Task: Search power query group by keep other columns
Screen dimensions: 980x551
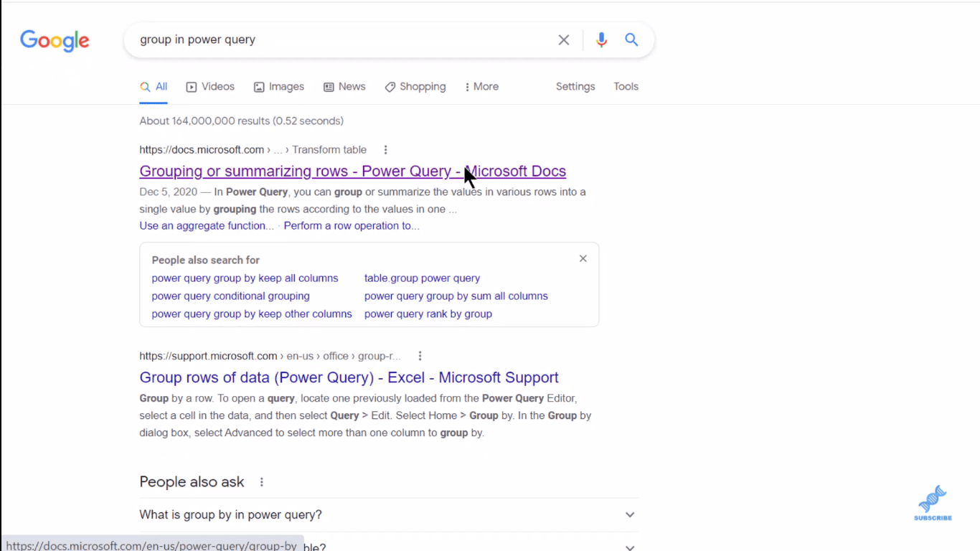Action: pos(252,314)
